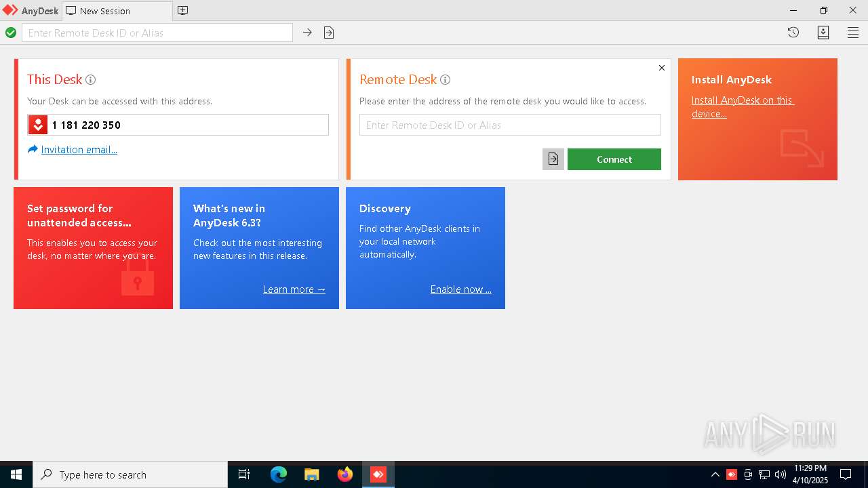
Task: Open the address book icon
Action: click(823, 33)
